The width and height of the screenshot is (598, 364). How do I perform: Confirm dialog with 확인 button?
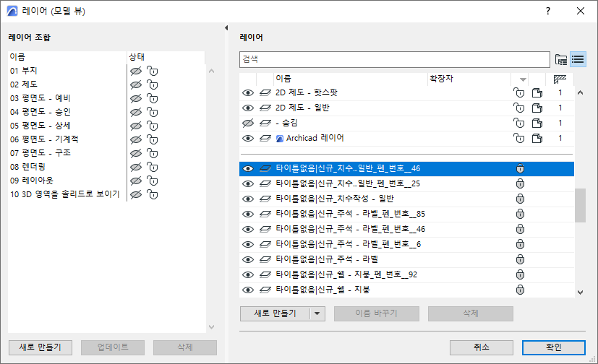coord(553,347)
